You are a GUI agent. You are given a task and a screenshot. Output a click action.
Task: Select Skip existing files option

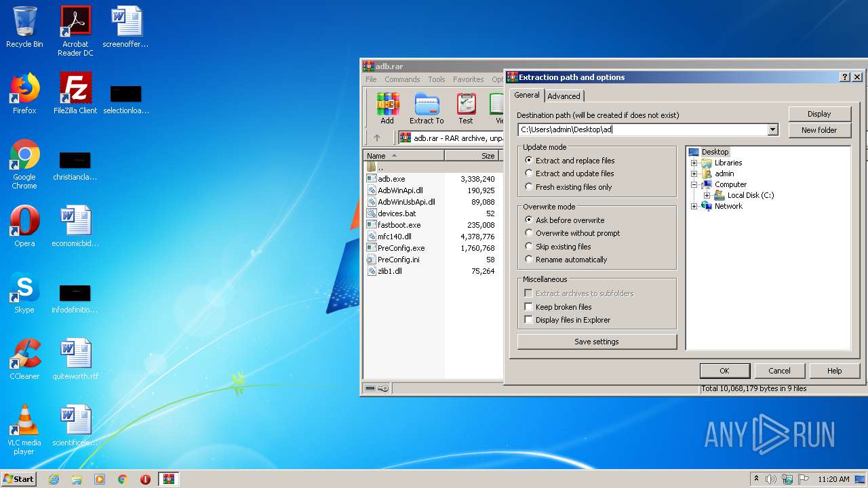(x=558, y=247)
